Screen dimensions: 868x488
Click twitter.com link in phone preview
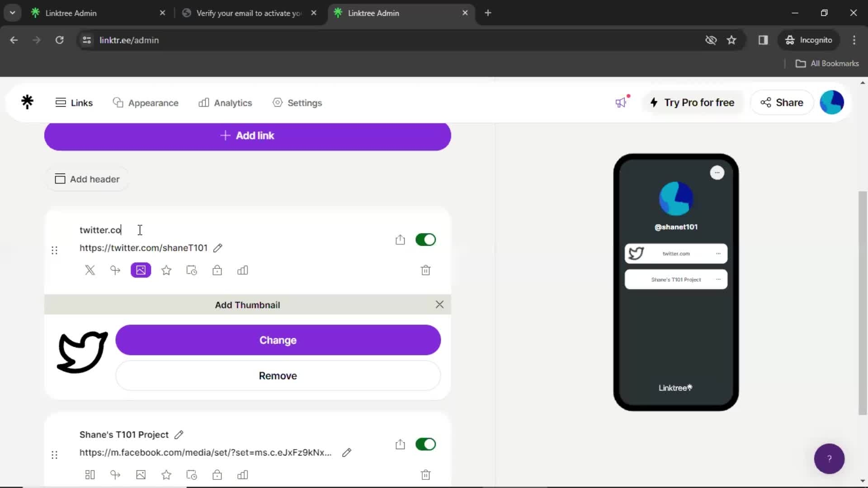pyautogui.click(x=676, y=253)
